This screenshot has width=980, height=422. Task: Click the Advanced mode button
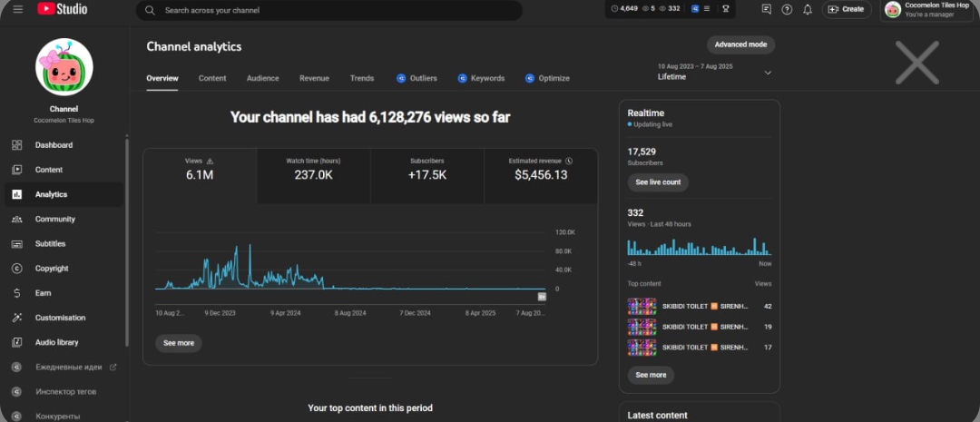coord(740,44)
